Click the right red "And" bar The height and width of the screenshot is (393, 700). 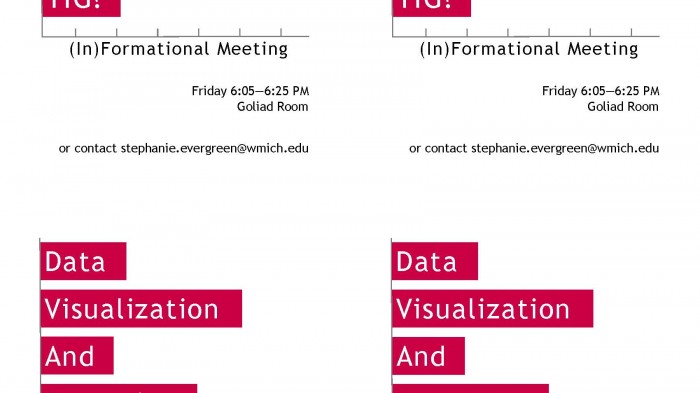(429, 356)
